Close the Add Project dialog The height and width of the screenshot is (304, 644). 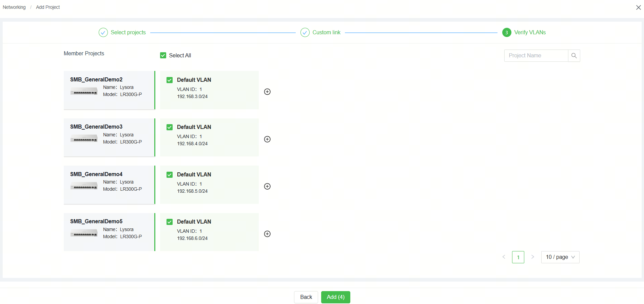coord(638,7)
